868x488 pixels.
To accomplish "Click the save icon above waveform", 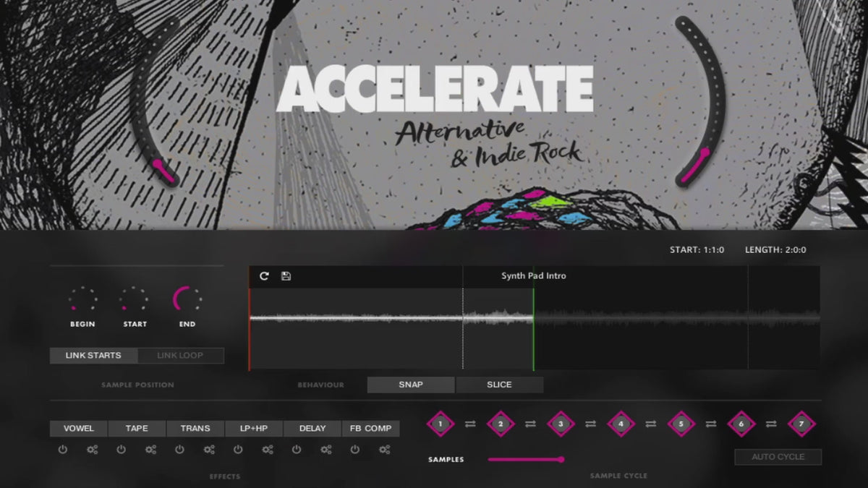I will coord(286,276).
